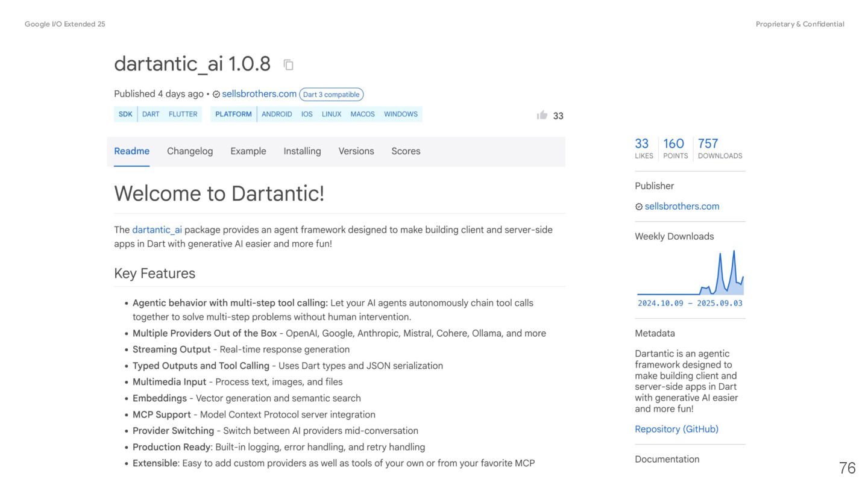Open sellsbrothers.com link near Published date

pos(259,94)
